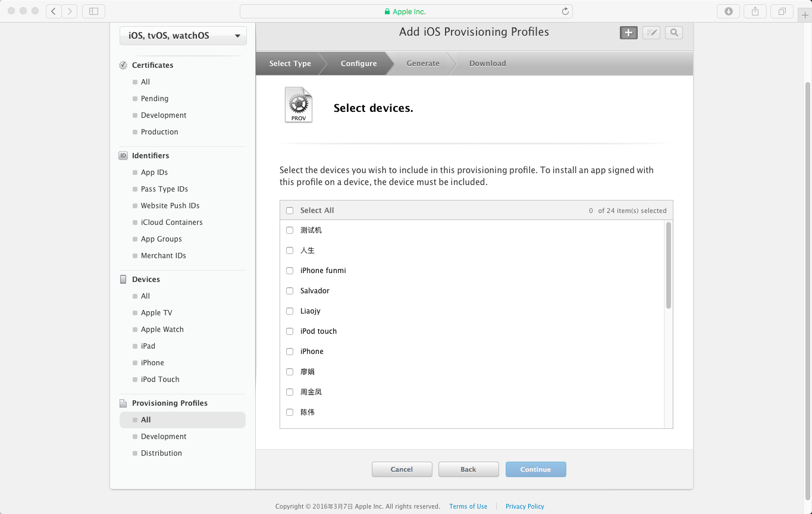Open the Terms of Use link
Screen dimensions: 812x514
(x=468, y=507)
